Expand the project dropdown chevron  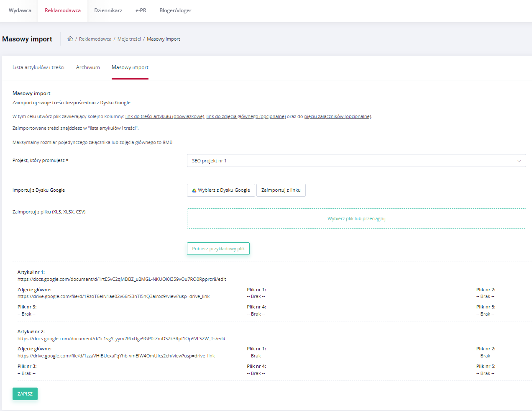[519, 161]
